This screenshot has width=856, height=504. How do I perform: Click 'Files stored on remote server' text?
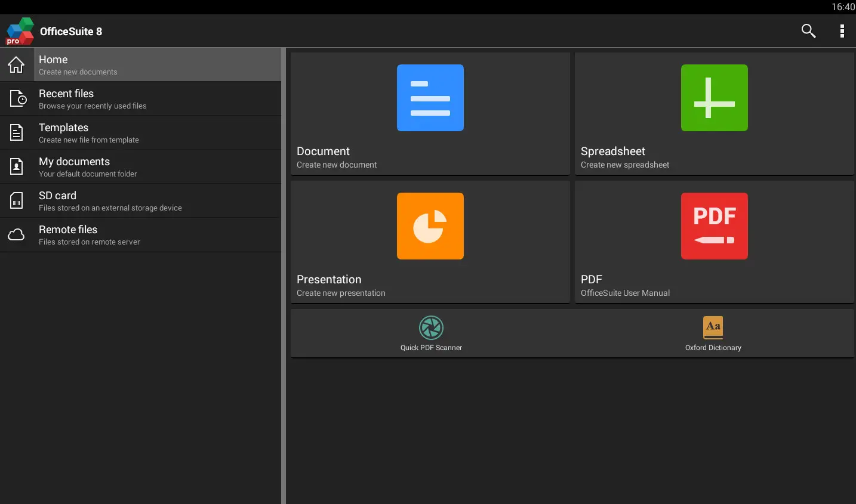pyautogui.click(x=90, y=242)
